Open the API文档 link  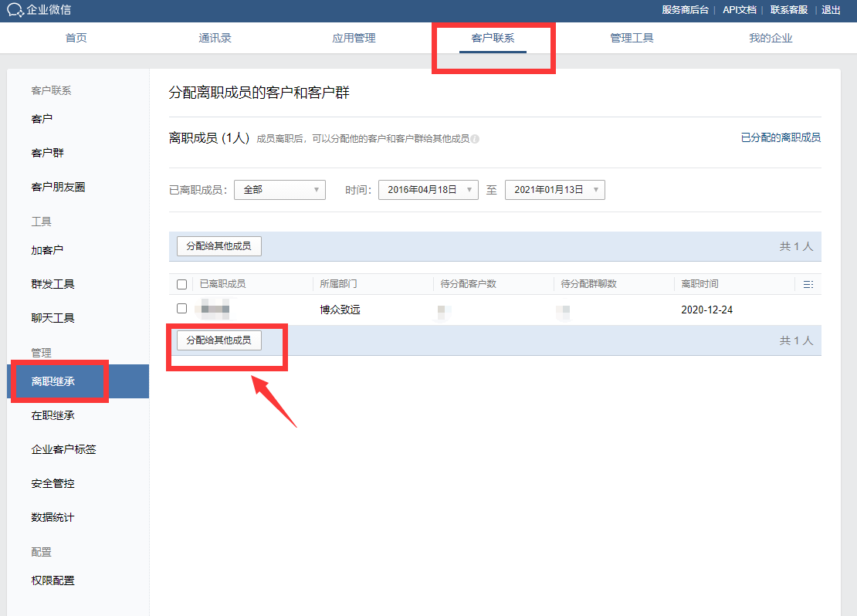[740, 10]
